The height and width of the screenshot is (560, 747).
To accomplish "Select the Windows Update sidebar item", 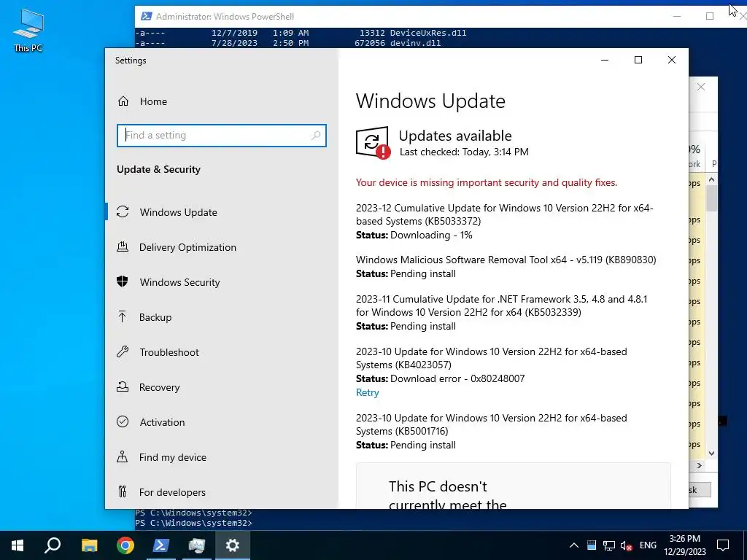I will (178, 212).
